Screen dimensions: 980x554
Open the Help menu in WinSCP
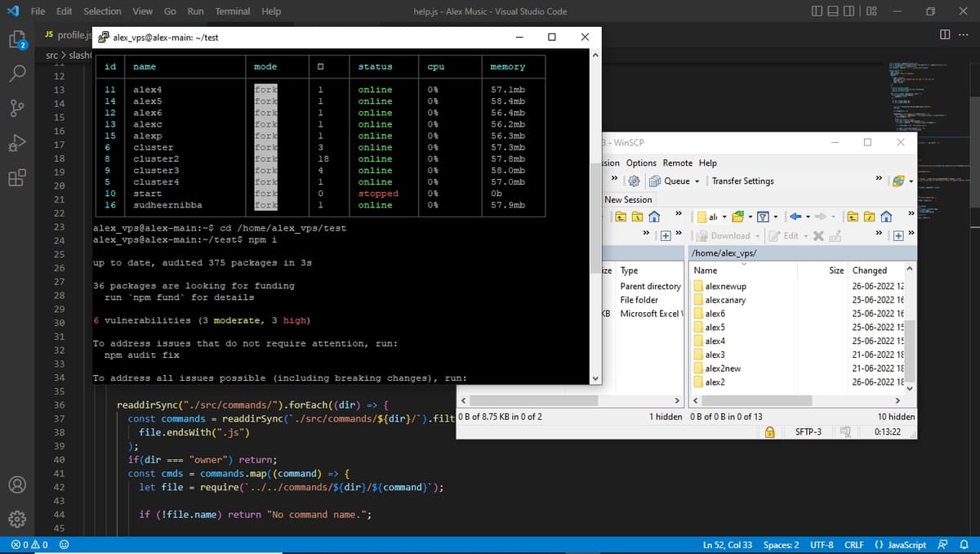pos(707,163)
